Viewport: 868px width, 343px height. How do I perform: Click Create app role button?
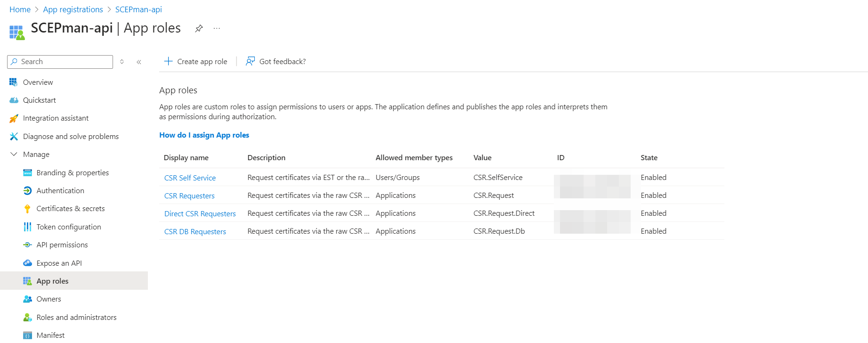(195, 61)
